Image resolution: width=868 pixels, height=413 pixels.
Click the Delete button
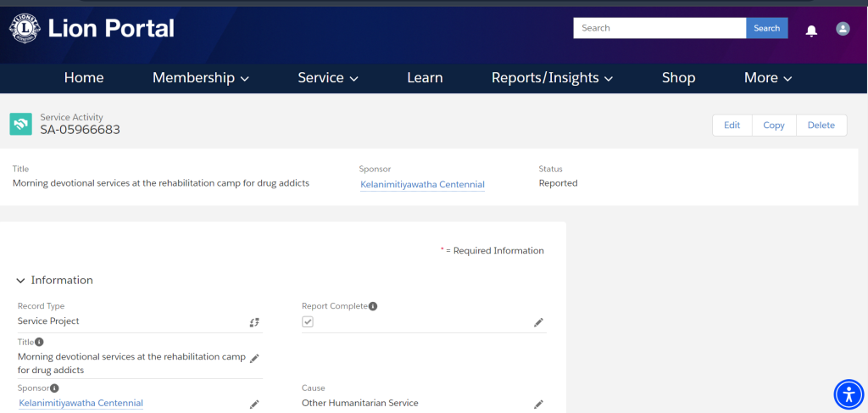click(821, 126)
